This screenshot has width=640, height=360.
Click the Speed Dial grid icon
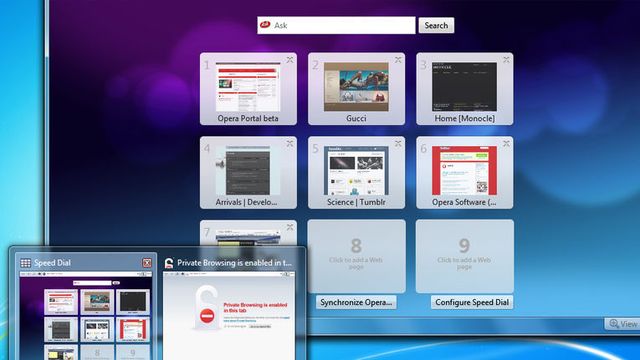pyautogui.click(x=26, y=263)
